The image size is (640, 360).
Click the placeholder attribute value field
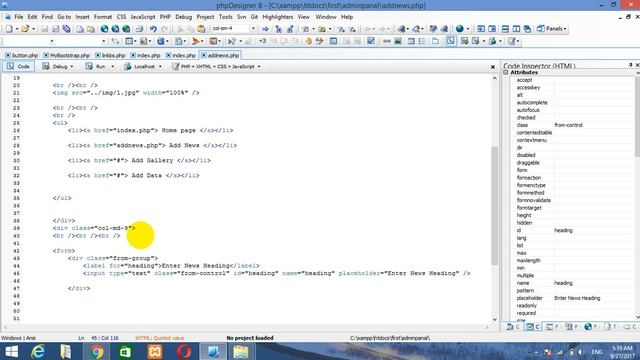point(594,298)
